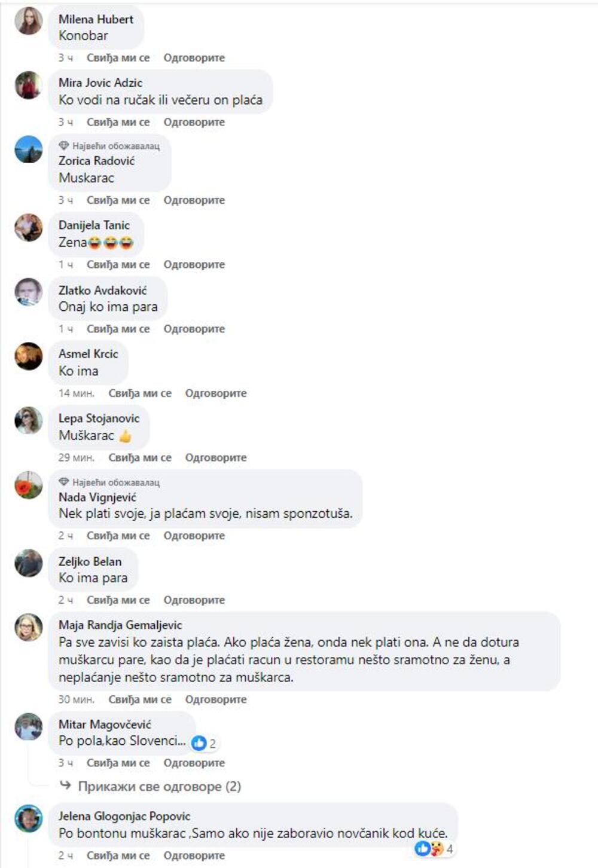Open reactions on Jelena Glogonjac Popovic's comment
Screen dimensions: 598x868
434,848
